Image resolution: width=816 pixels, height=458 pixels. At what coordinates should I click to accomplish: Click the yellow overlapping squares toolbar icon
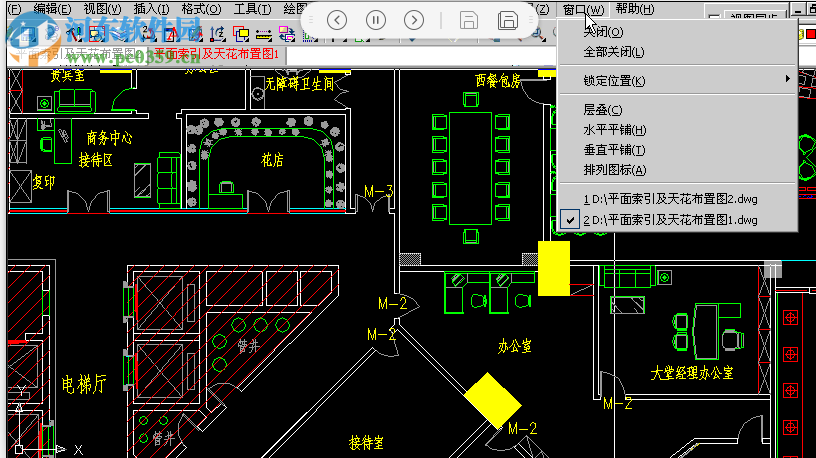241,34
